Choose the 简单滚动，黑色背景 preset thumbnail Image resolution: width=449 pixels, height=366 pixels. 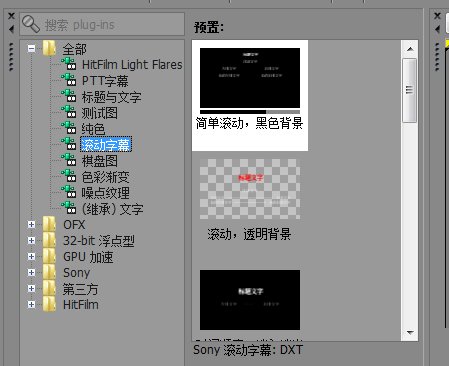pyautogui.click(x=250, y=78)
